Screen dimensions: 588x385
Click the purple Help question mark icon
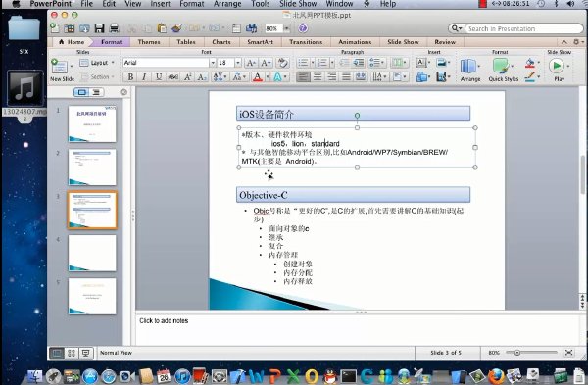click(303, 28)
